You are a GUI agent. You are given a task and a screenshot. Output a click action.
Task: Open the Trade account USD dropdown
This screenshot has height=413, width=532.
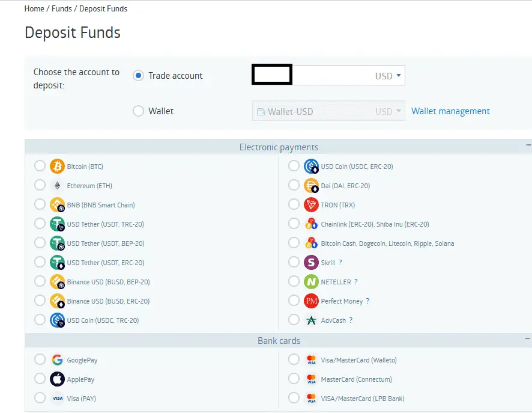328,75
